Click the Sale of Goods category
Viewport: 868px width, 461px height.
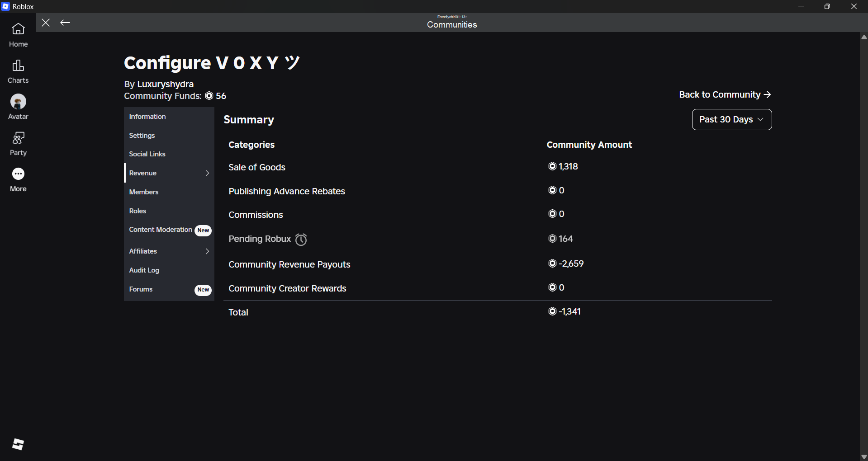click(x=257, y=167)
